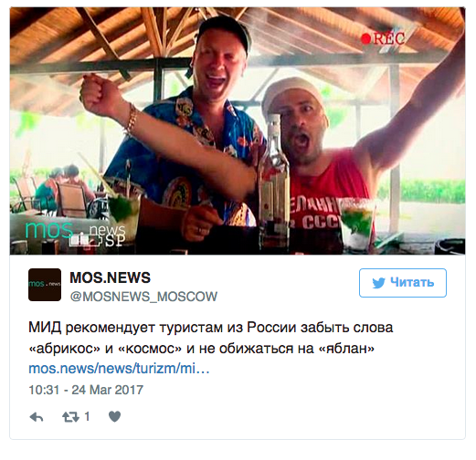Click the Twitter bird icon in the Читать button
This screenshot has height=460, width=476.
point(378,283)
